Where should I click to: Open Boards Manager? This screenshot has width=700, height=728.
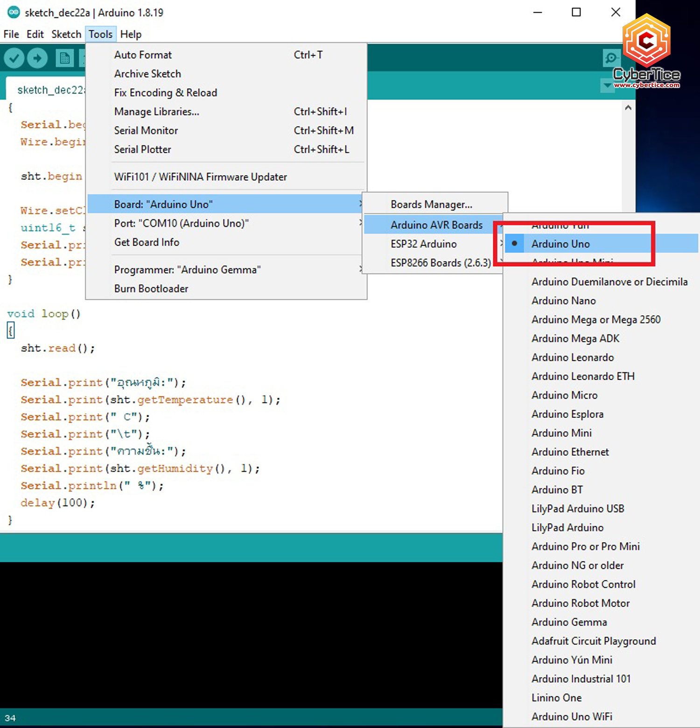pos(431,204)
